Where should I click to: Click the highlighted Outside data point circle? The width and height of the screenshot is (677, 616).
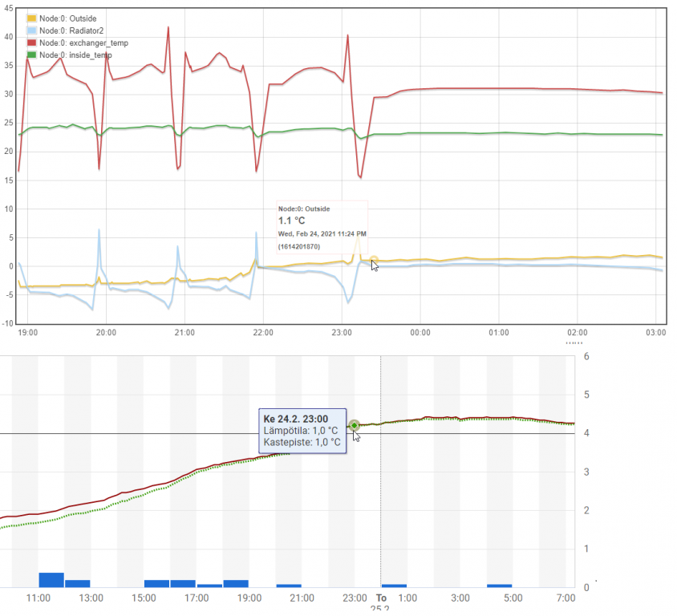coord(375,259)
